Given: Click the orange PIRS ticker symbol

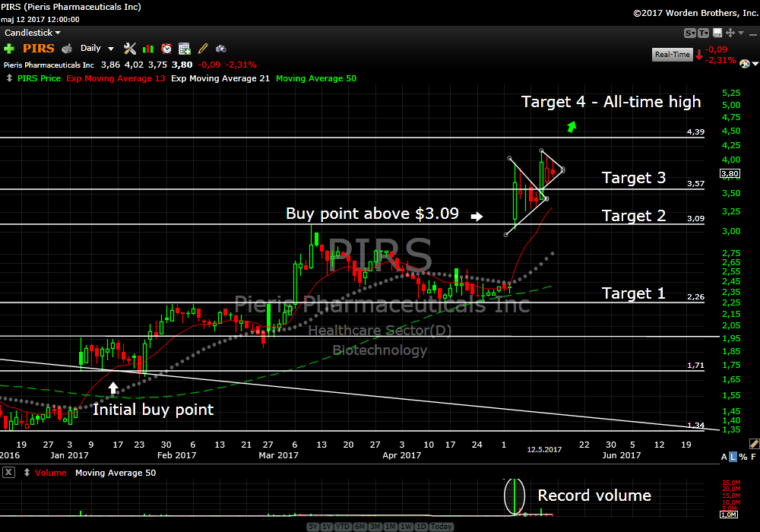Looking at the screenshot, I should click(x=39, y=49).
